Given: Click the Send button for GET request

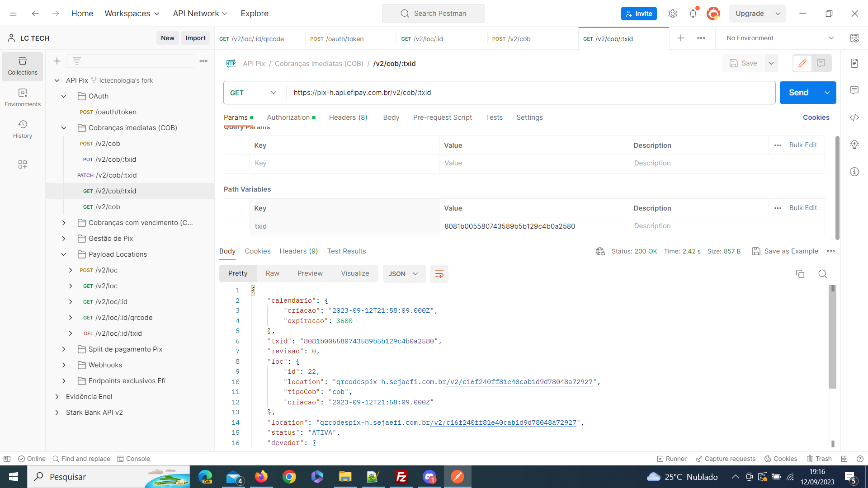Looking at the screenshot, I should coord(798,92).
